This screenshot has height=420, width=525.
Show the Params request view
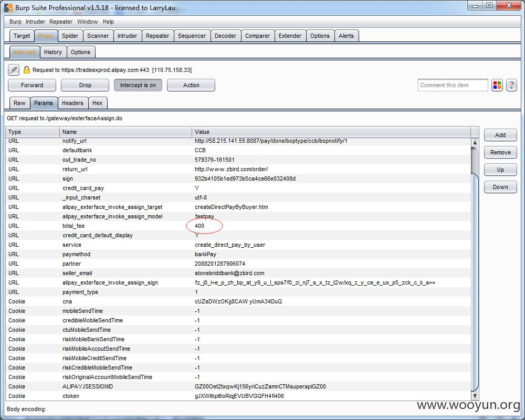point(44,103)
